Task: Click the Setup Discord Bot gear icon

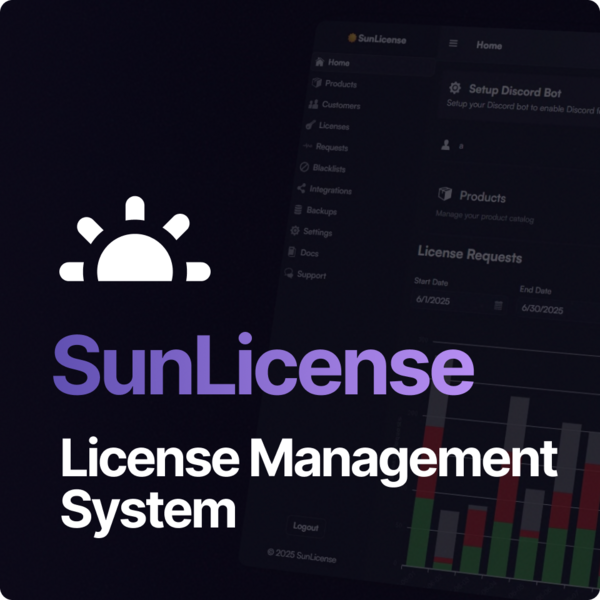Action: point(455,88)
